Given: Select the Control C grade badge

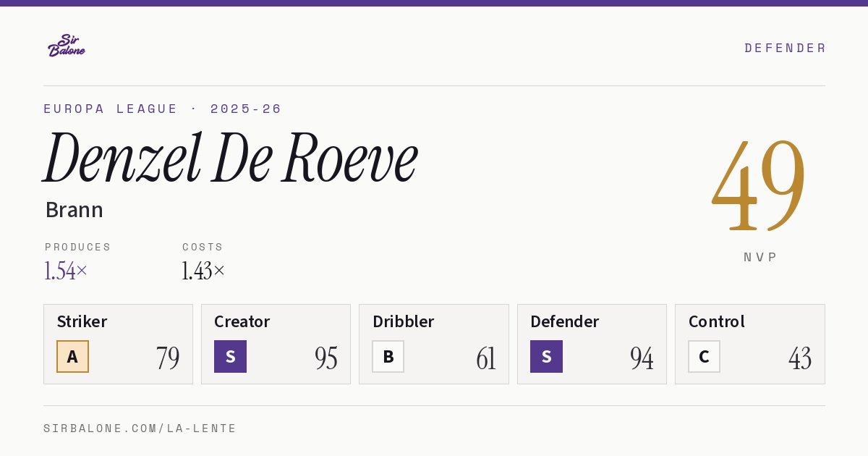Looking at the screenshot, I should click(x=704, y=356).
